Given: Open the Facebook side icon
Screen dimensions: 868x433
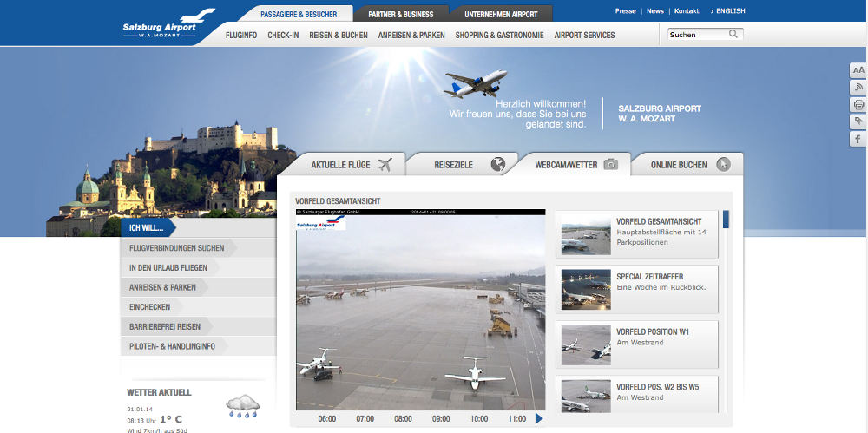Looking at the screenshot, I should point(858,139).
